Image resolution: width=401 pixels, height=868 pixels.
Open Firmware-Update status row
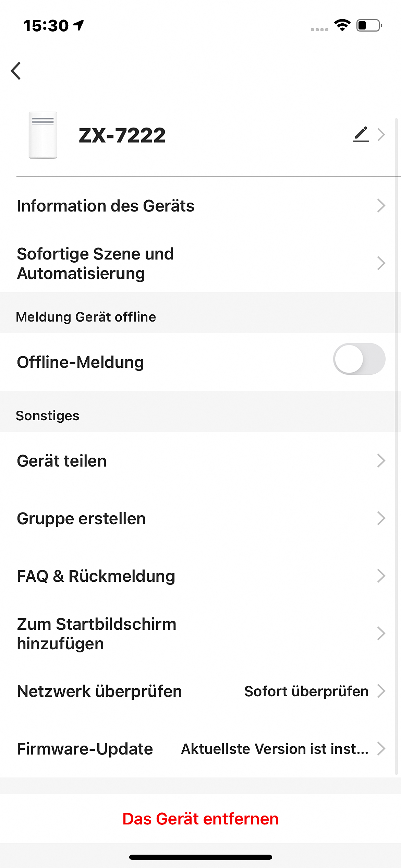coord(200,749)
